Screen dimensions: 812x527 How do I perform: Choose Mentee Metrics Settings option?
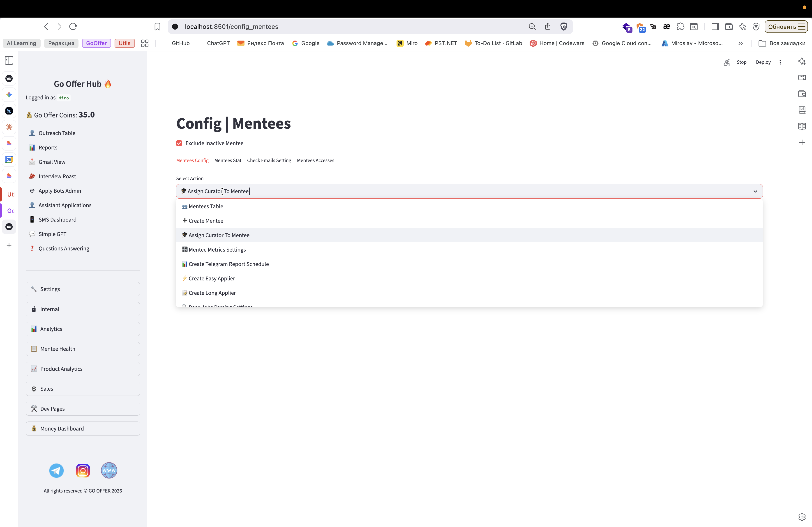coord(217,250)
